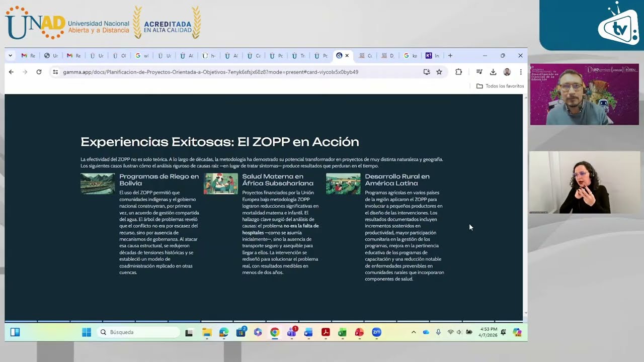Open Wi-Fi network tray icon
This screenshot has width=644, height=362.
[x=451, y=332]
